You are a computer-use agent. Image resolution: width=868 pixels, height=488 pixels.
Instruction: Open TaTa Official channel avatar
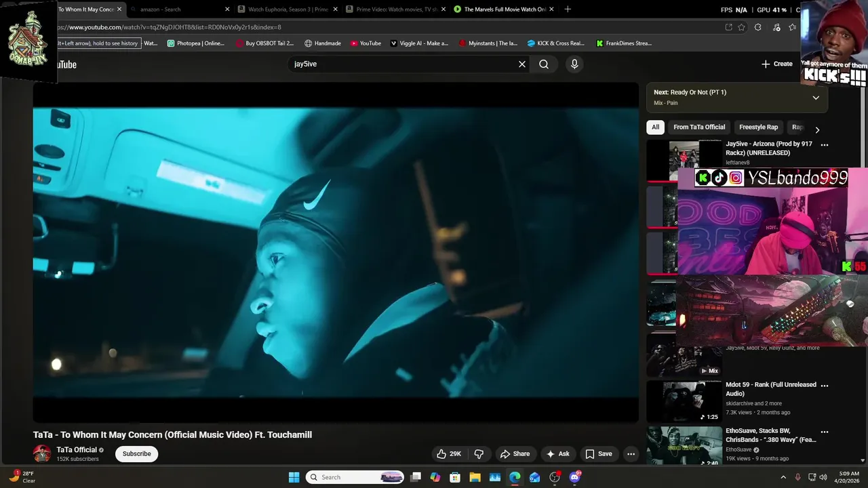[x=42, y=453]
